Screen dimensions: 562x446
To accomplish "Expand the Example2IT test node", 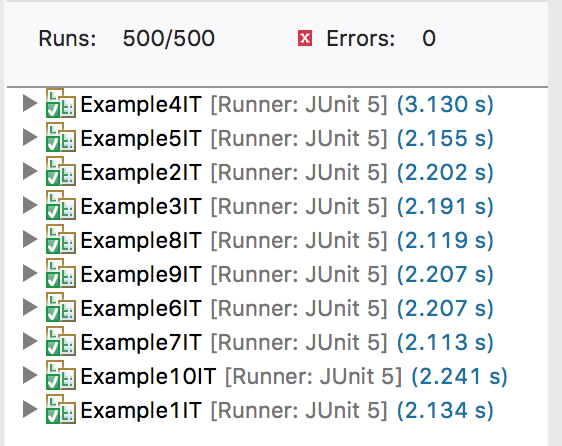I will [x=30, y=171].
